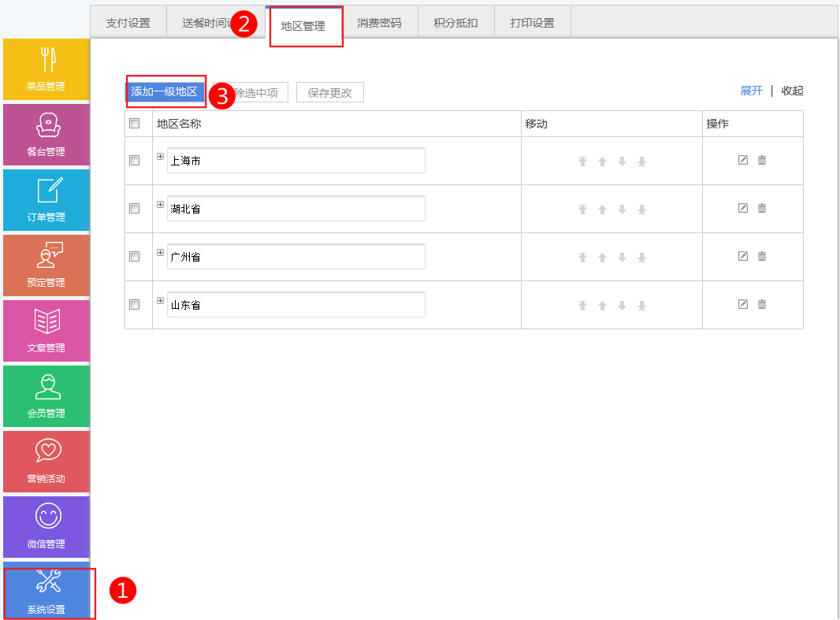Open the 打印设置 tab
The height and width of the screenshot is (620, 840).
(x=532, y=23)
